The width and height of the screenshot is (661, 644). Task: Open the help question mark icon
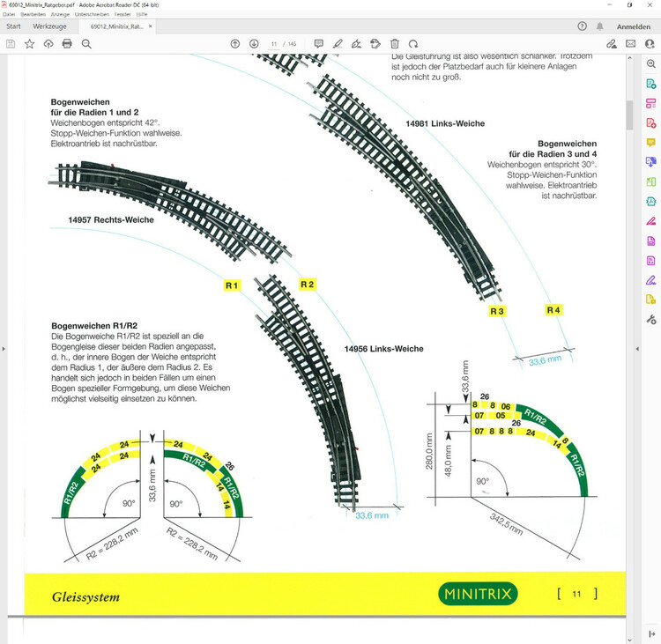pyautogui.click(x=583, y=26)
